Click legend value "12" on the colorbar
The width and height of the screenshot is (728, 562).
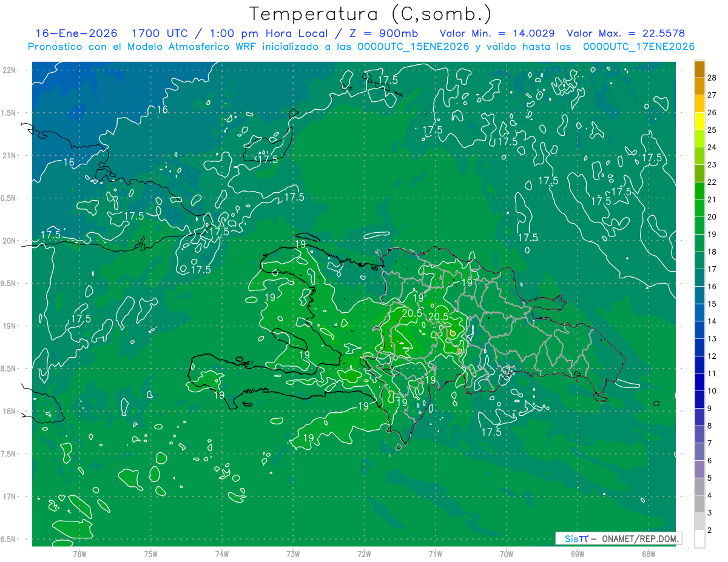tap(712, 356)
